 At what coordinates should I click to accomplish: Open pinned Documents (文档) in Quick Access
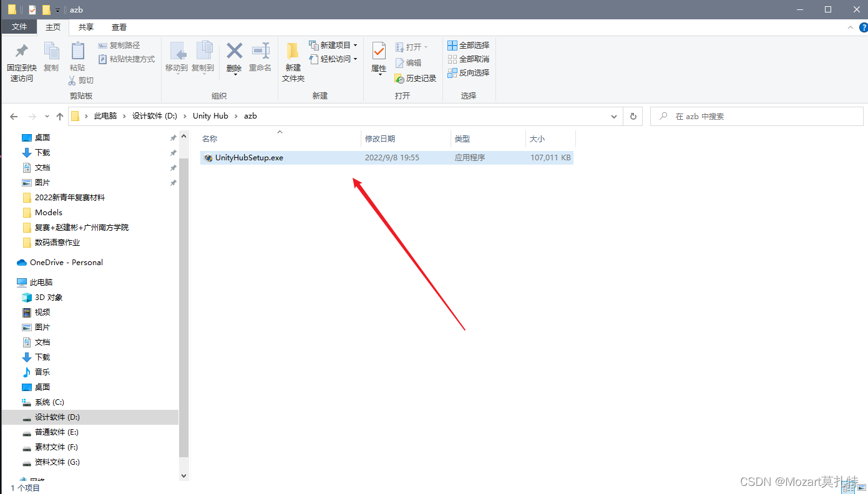pyautogui.click(x=42, y=168)
